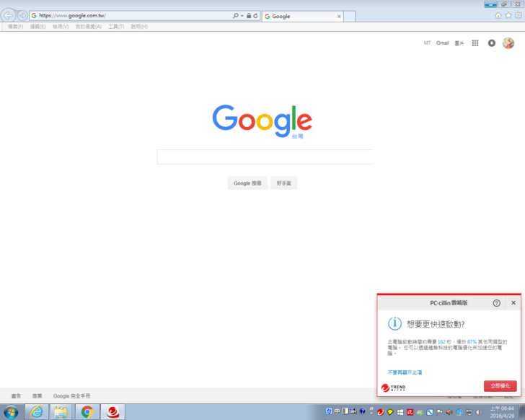Click the Google notifications bell icon
525x420 pixels.
492,43
